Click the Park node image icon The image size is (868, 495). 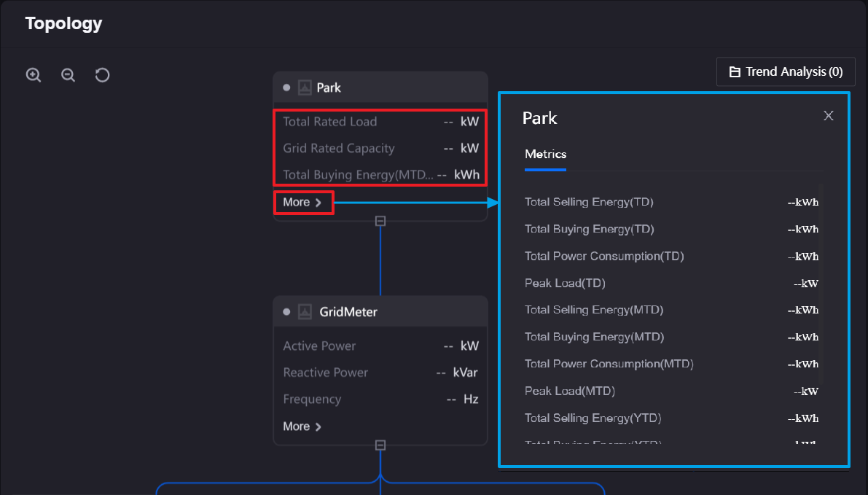coord(305,87)
